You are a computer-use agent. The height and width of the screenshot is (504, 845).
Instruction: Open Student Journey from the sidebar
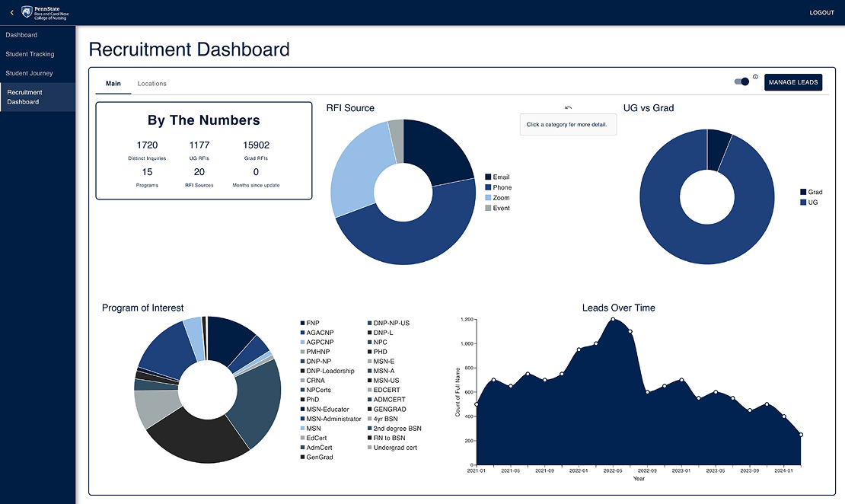29,73
